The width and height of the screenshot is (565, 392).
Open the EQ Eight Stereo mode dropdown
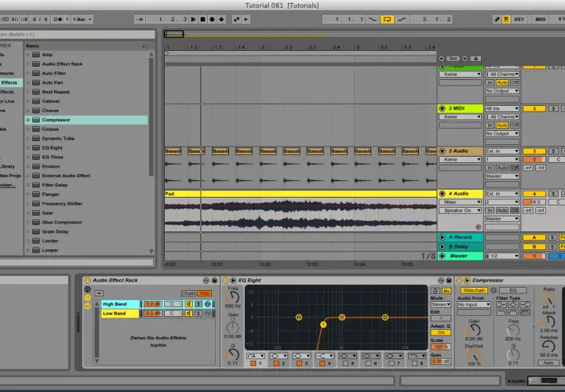(441, 304)
